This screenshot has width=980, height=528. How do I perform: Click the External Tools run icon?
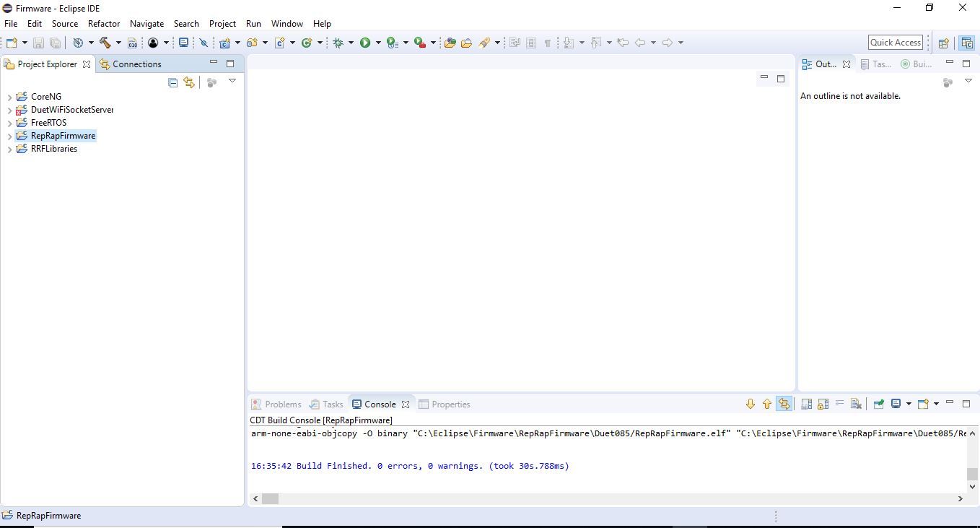pyautogui.click(x=419, y=43)
